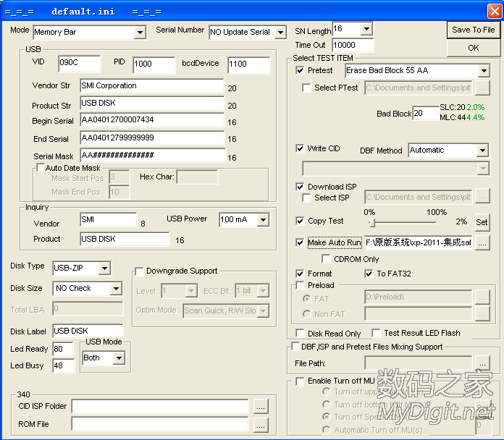The width and height of the screenshot is (504, 440).
Task: Edit the Led Busy field 48
Action: (x=63, y=365)
